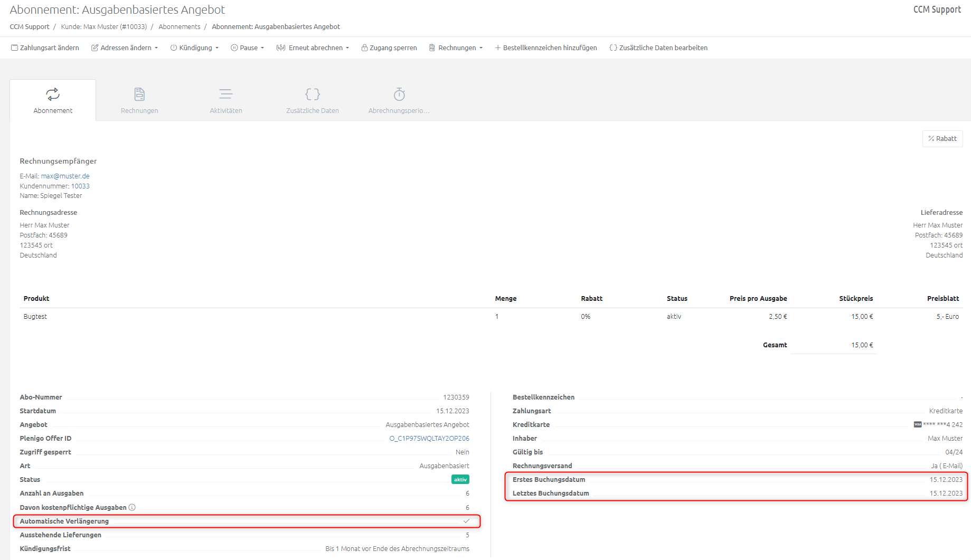Click the Ausstehende Lieferungen value 5
The image size is (971, 560).
[467, 535]
